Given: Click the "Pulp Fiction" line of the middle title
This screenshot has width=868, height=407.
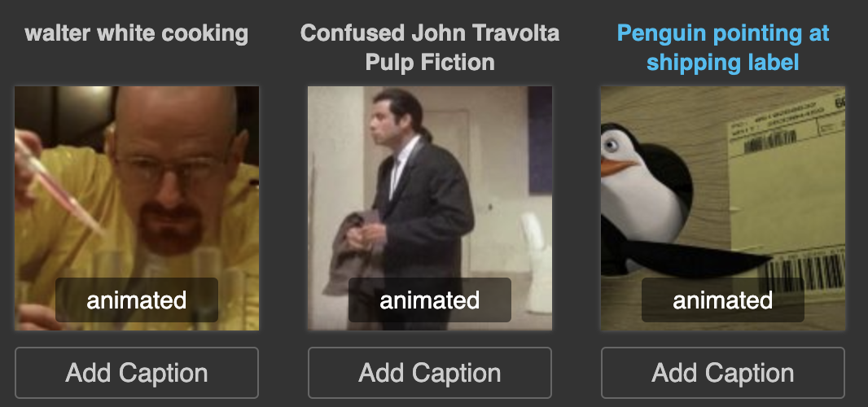Looking at the screenshot, I should (x=430, y=62).
